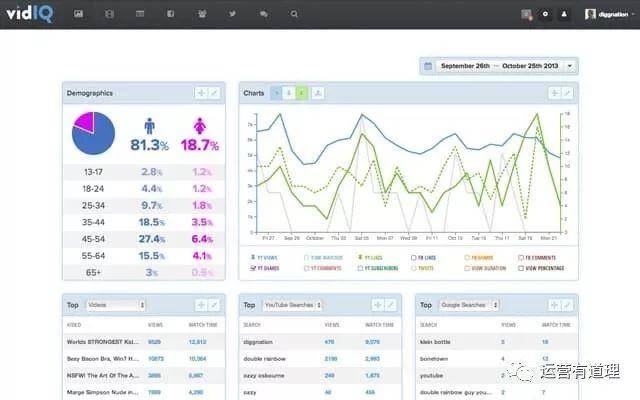The image size is (640, 400).
Task: Click the 81.3% male percentage
Action: pos(149,145)
